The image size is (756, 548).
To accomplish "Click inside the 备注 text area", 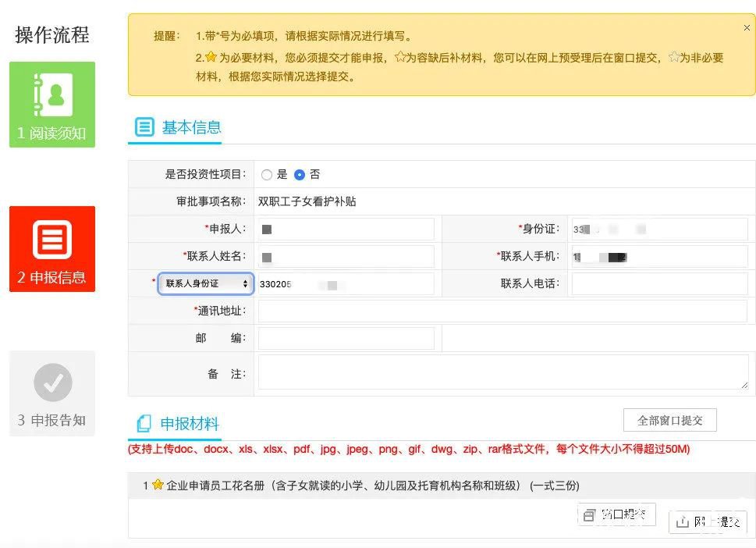I will pos(502,372).
